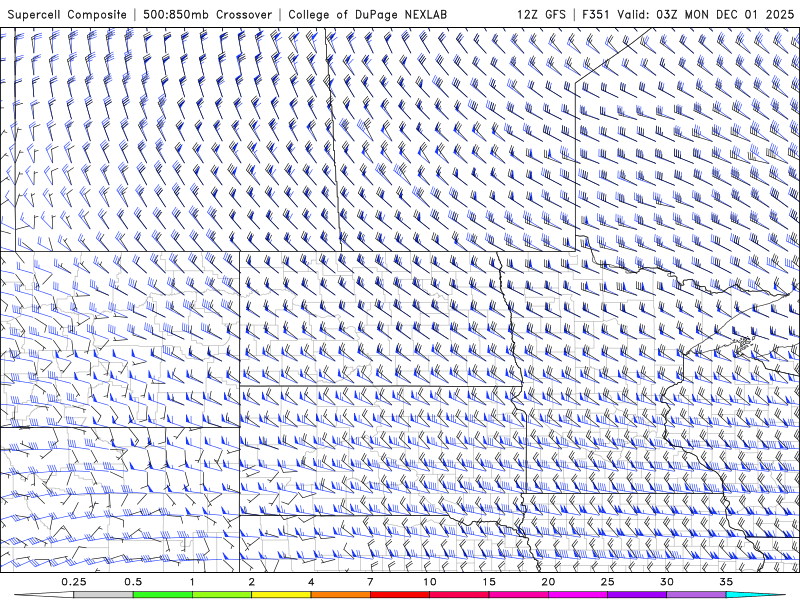
Task: Click the yellow 2–4 color scale segment
Action: click(x=281, y=595)
